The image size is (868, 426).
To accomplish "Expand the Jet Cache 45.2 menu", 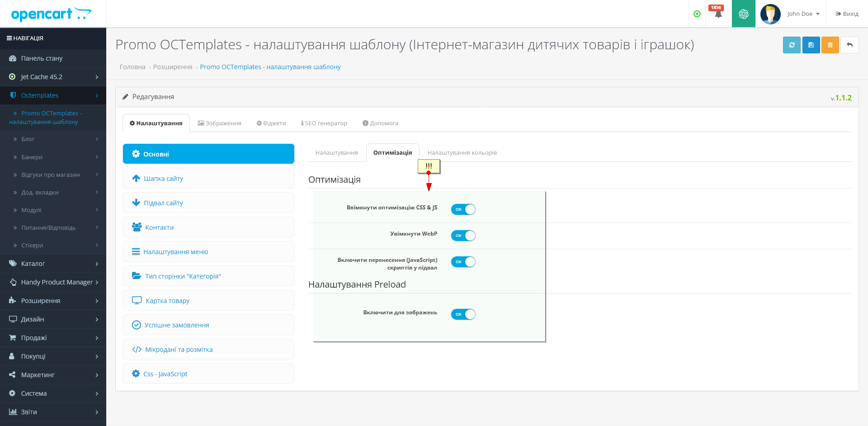I will [53, 77].
